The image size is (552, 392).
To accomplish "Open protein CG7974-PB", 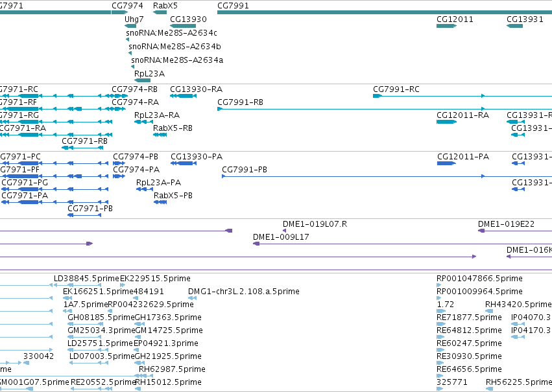I will (x=136, y=157).
